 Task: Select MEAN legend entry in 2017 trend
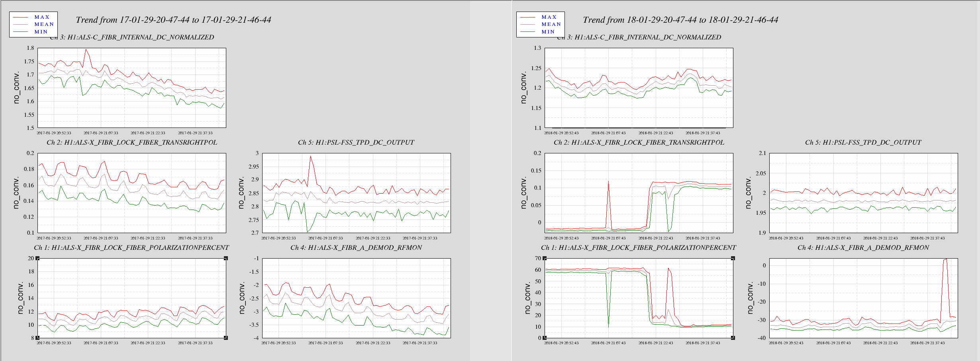44,24
